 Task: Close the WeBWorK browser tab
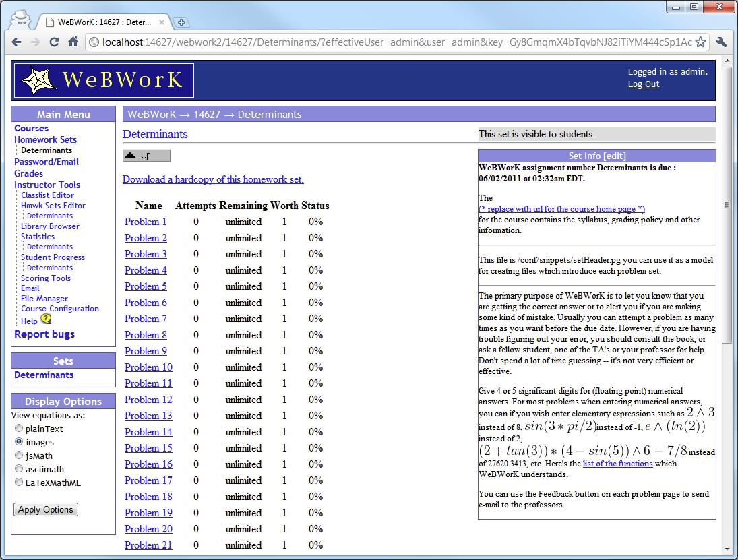click(x=162, y=22)
